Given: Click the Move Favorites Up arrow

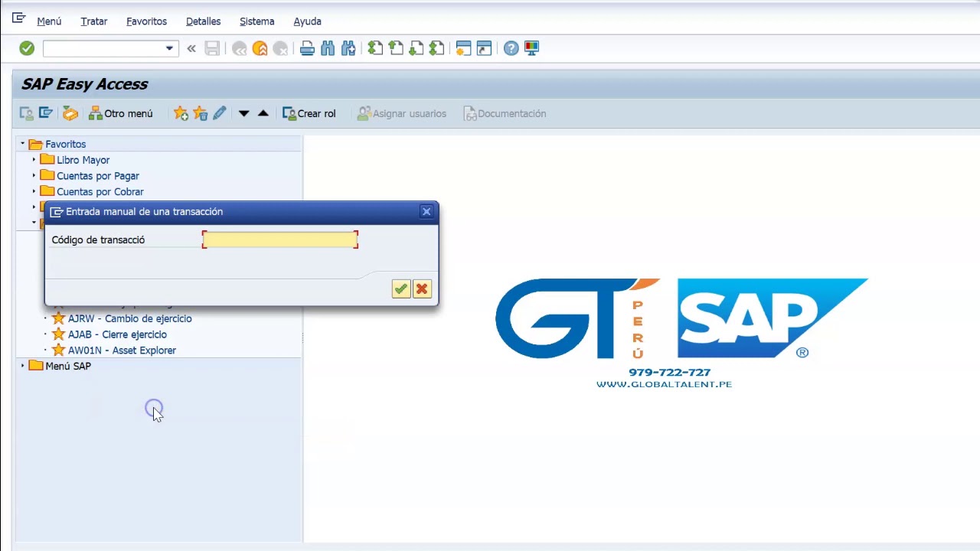Looking at the screenshot, I should coord(263,113).
